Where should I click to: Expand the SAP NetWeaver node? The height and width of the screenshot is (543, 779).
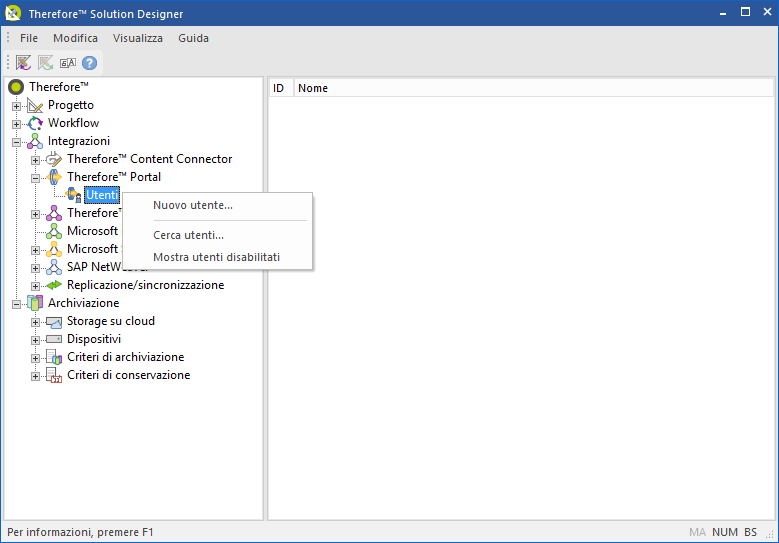point(35,268)
